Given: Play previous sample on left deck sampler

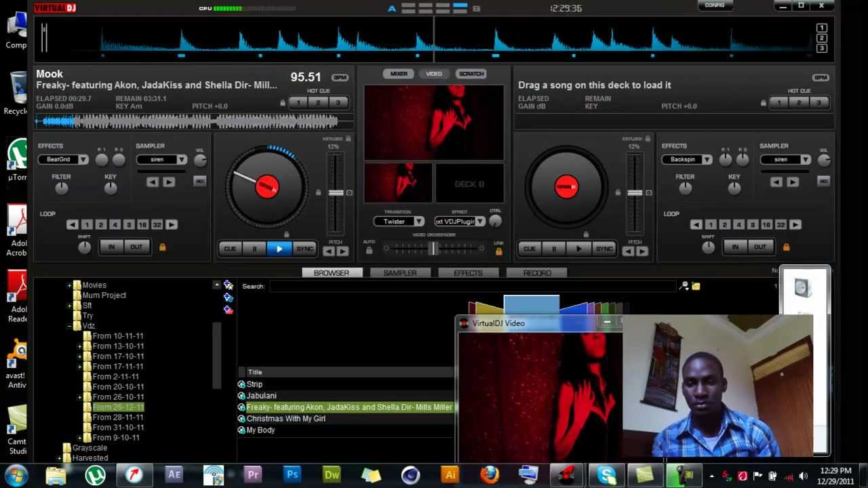Looking at the screenshot, I should (153, 182).
